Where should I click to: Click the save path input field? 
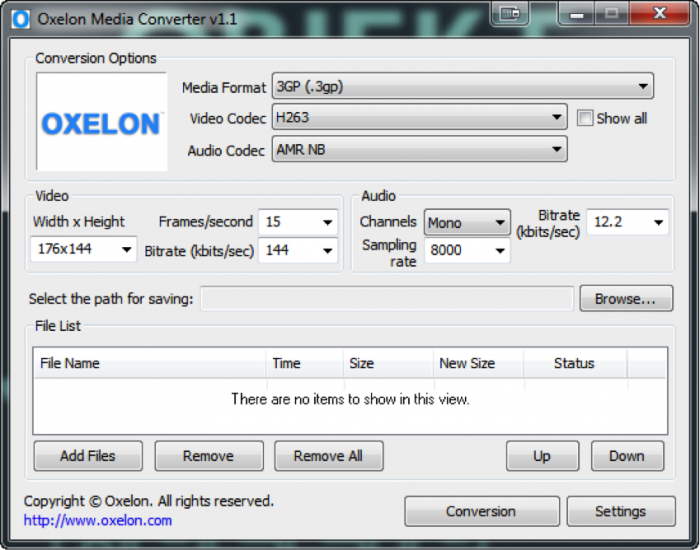pyautogui.click(x=387, y=299)
